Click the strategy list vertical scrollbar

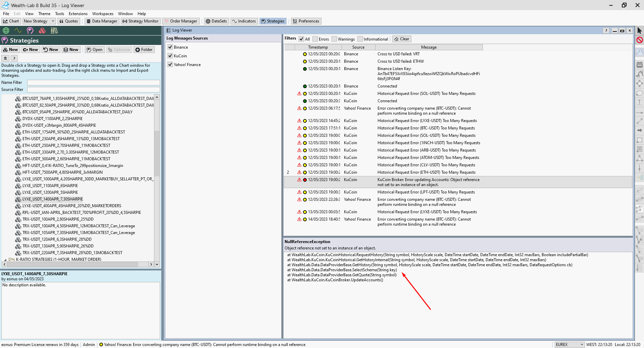157,151
